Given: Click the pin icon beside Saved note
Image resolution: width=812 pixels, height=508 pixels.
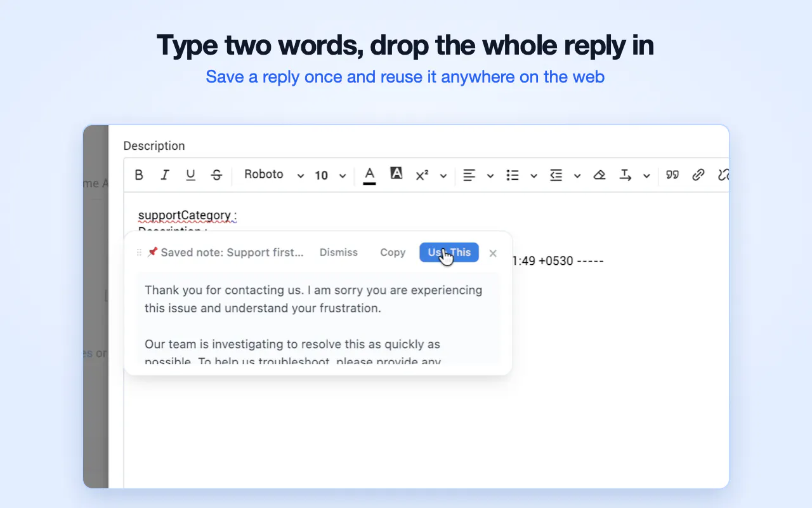Looking at the screenshot, I should pyautogui.click(x=152, y=252).
